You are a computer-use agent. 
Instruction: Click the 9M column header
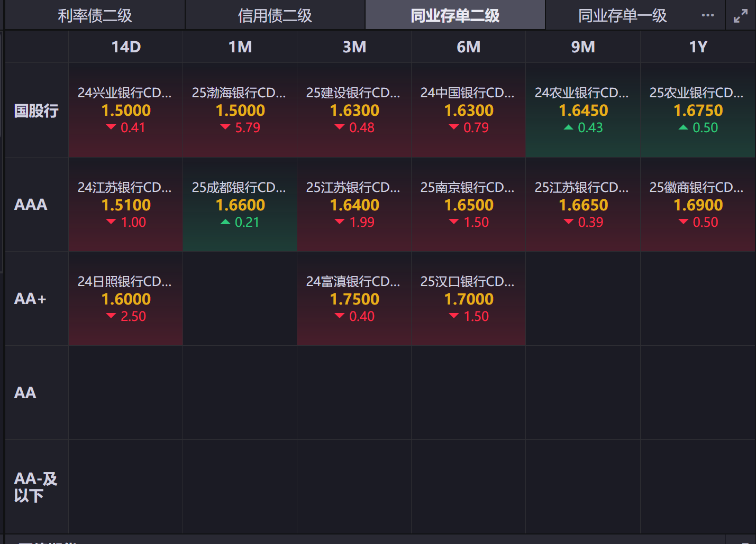tap(583, 47)
